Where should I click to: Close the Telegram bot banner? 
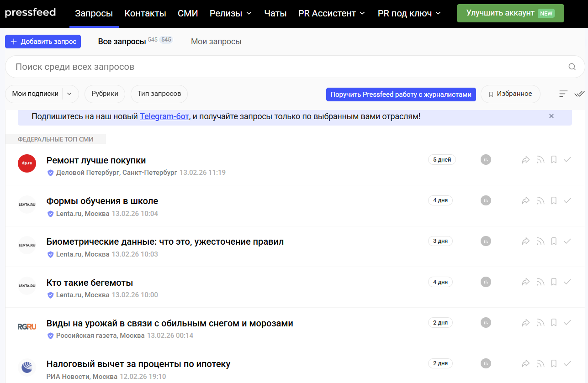point(551,116)
